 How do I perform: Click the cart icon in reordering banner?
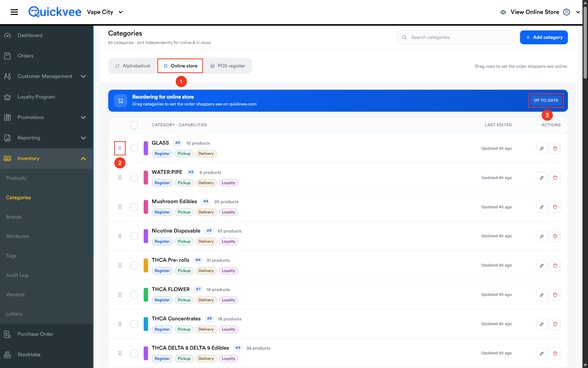121,101
